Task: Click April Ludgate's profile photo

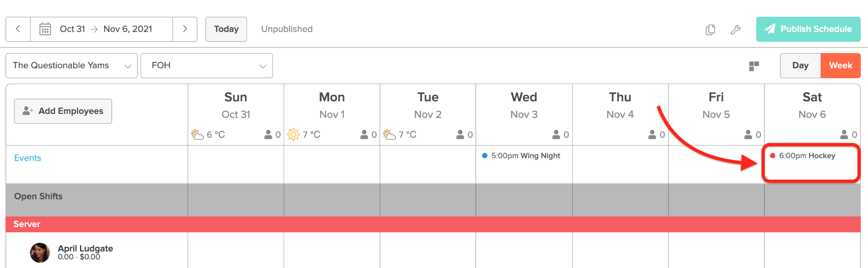Action: click(x=40, y=253)
